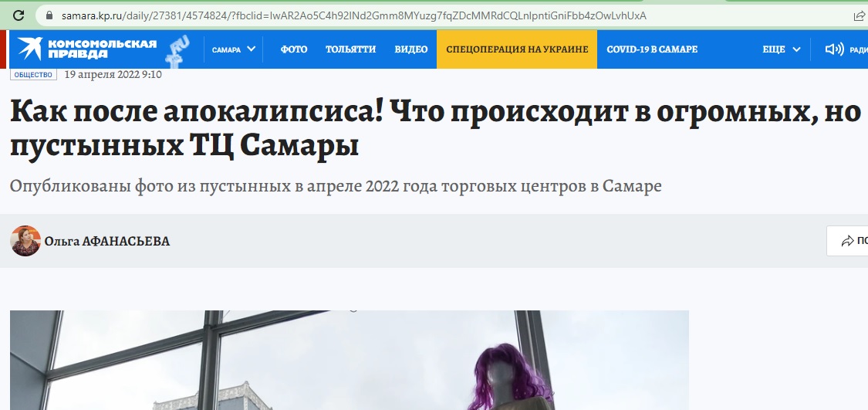Click Olga Afanasyeva's author avatar
The image size is (868, 410).
click(25, 241)
